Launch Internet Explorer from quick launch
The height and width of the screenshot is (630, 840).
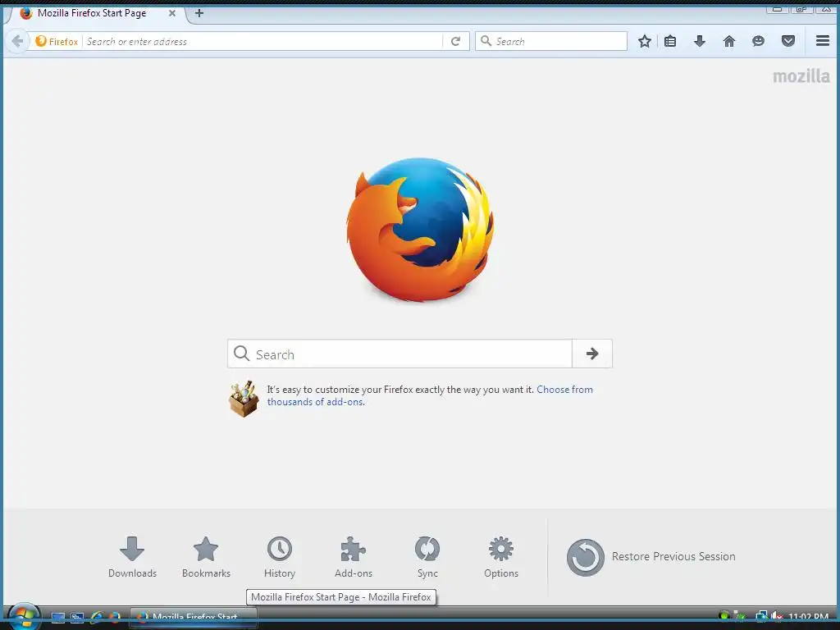point(97,618)
